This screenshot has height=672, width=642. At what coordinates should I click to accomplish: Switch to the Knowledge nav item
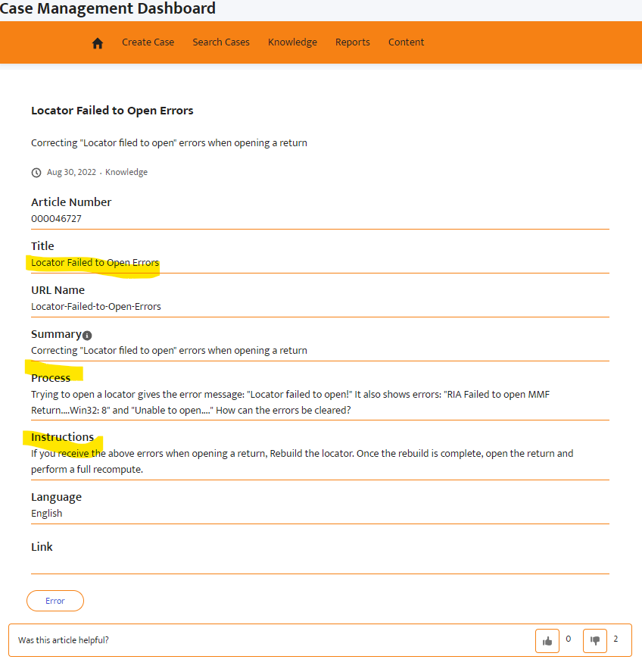point(292,42)
